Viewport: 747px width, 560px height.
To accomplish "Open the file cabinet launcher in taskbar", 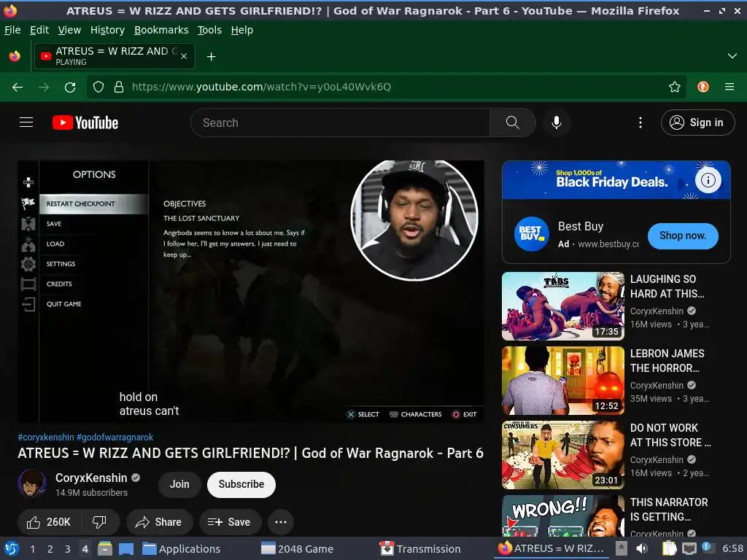I will click(105, 548).
